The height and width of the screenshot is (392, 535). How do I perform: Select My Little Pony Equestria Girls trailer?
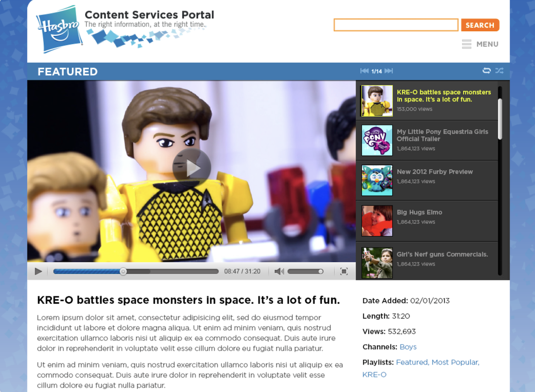[x=427, y=140]
